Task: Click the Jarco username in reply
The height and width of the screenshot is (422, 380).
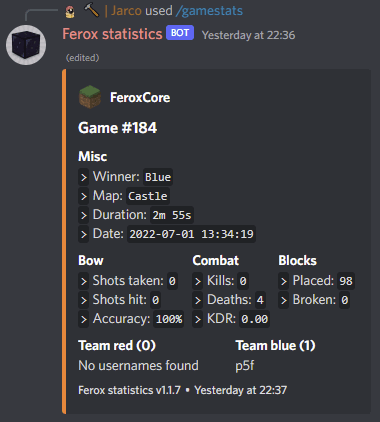Action: 126,11
